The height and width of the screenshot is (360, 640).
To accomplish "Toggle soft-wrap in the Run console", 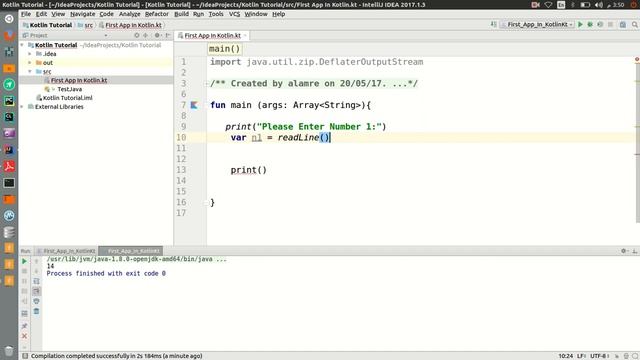I will point(36,281).
